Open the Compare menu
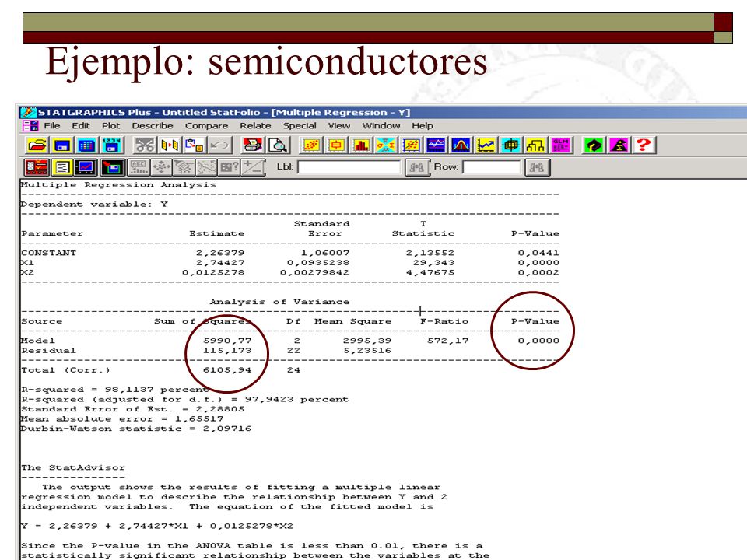The width and height of the screenshot is (747, 560). [x=206, y=126]
